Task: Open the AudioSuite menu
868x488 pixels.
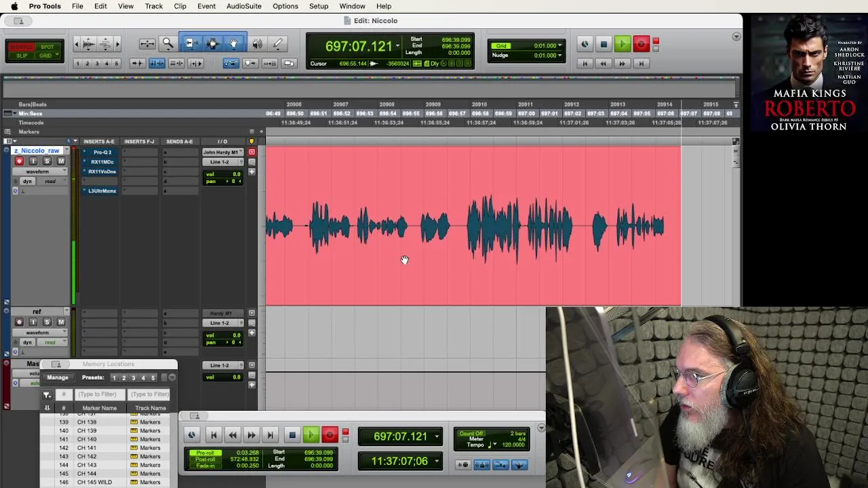Action: [243, 6]
